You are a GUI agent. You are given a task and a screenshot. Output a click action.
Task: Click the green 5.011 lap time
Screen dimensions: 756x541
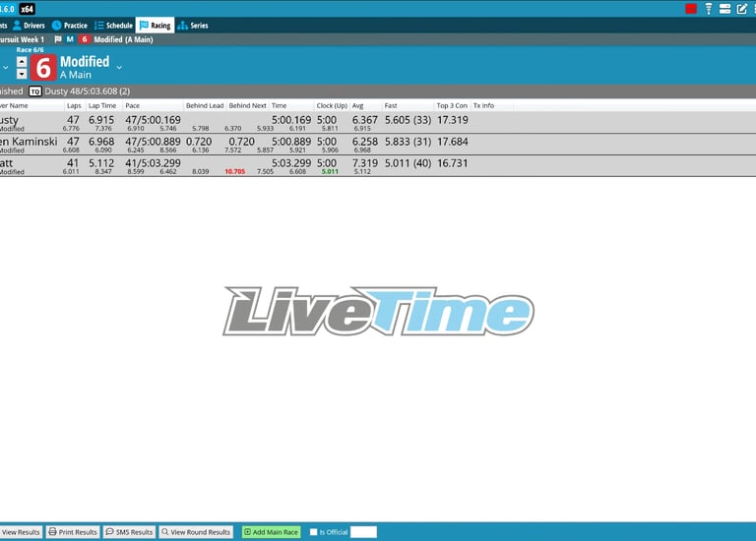pyautogui.click(x=330, y=171)
